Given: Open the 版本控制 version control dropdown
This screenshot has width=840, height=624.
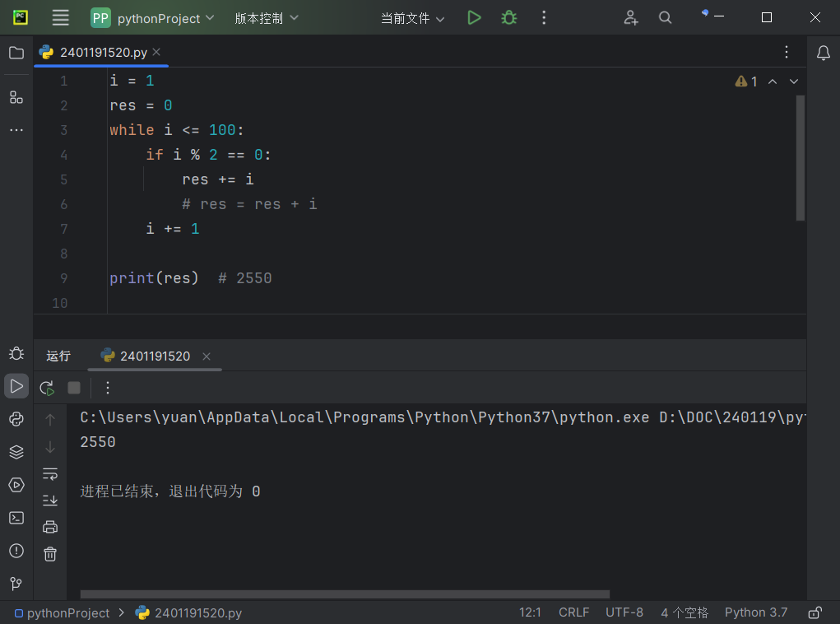Looking at the screenshot, I should coord(267,18).
